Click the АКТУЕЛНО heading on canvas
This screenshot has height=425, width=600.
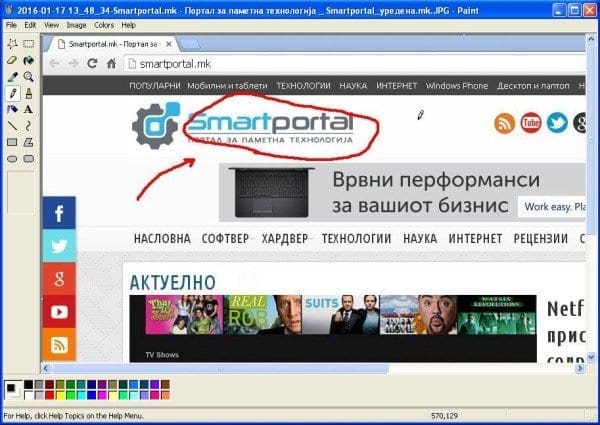pos(173,283)
